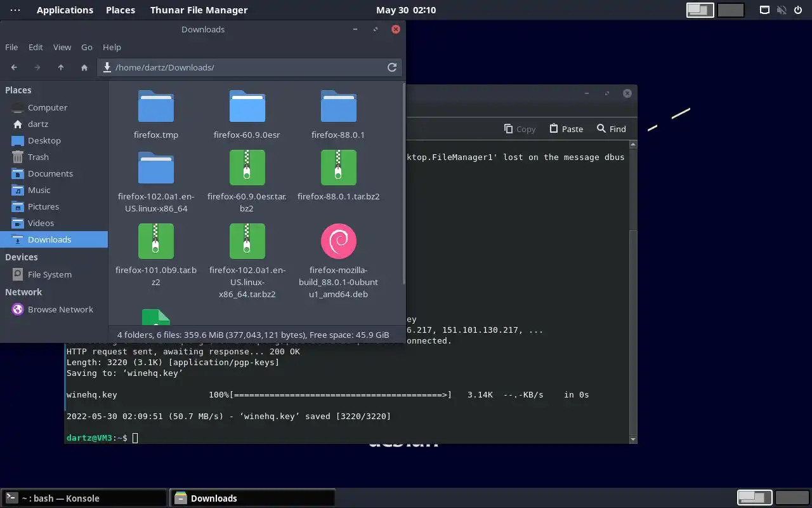This screenshot has width=812, height=508.
Task: Select firefox-88.0.1.tar.bz2 archive icon
Action: coord(338,168)
